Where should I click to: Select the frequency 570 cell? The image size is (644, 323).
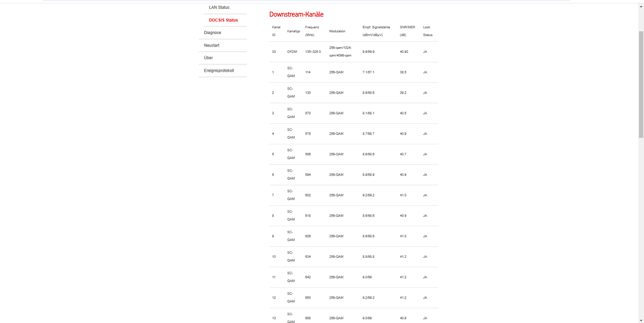pyautogui.click(x=308, y=113)
